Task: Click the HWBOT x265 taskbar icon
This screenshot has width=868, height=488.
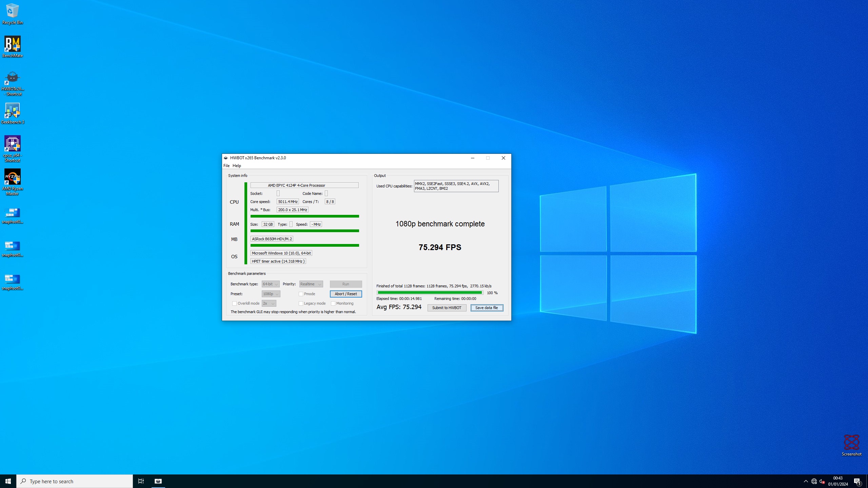Action: click(x=158, y=481)
